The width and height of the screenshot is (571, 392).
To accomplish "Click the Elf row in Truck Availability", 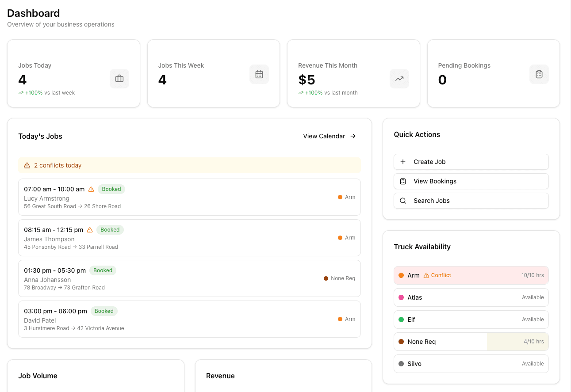I will 471,319.
